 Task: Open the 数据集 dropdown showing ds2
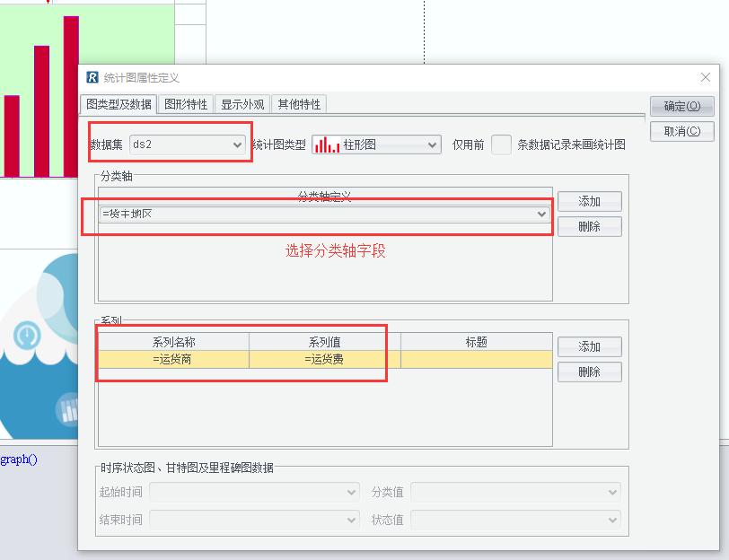tap(235, 144)
